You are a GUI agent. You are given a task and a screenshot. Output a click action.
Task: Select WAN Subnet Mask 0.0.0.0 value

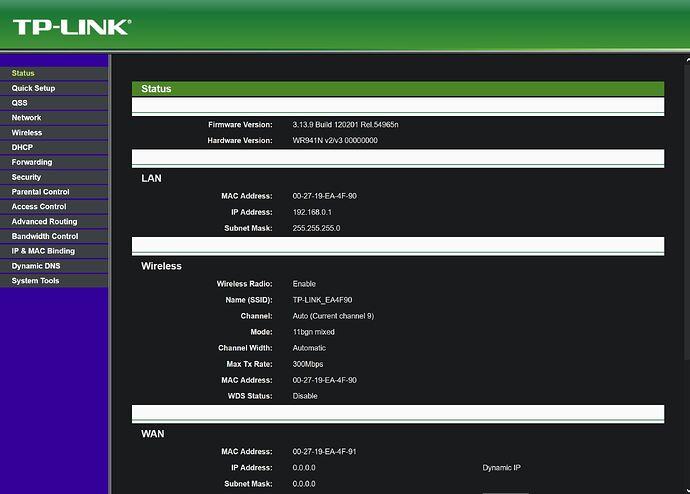(x=304, y=484)
